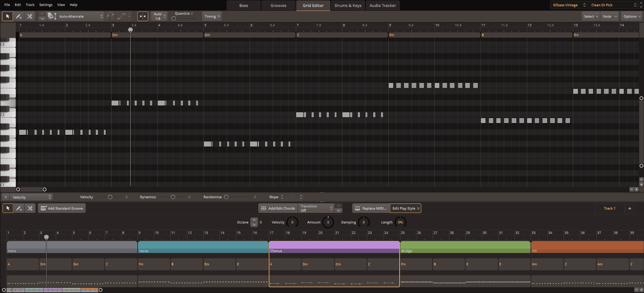644x293 pixels.
Task: Add a new track with plus icon
Action: [630, 208]
